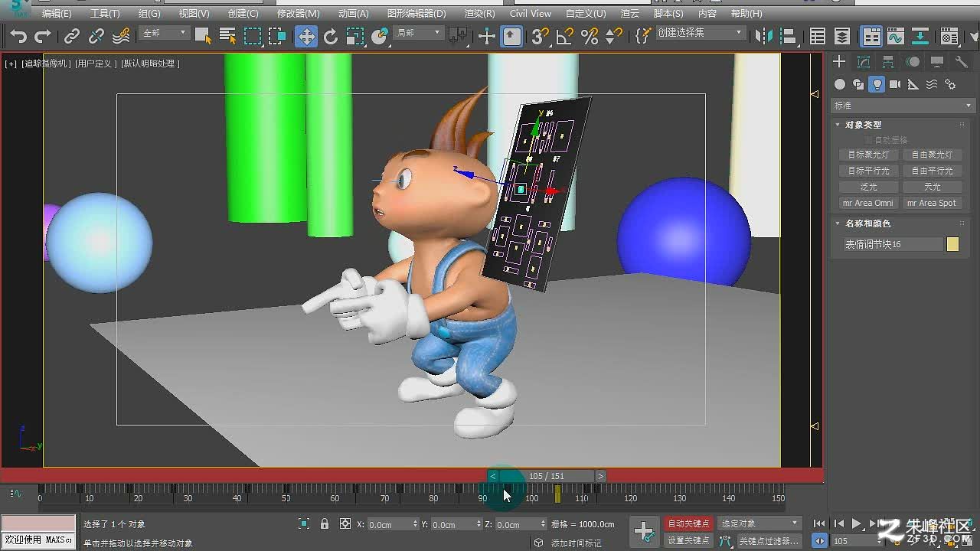Open the 选定对象 key filter dropdown
980x551 pixels.
pos(759,523)
